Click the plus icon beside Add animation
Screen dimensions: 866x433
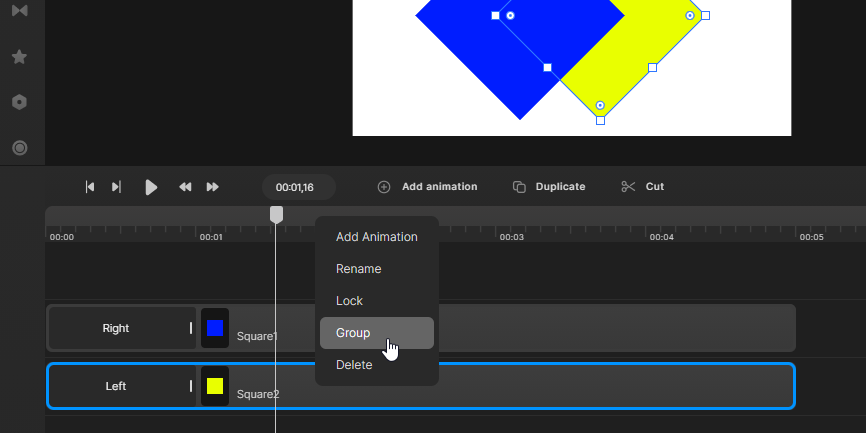[x=384, y=187]
